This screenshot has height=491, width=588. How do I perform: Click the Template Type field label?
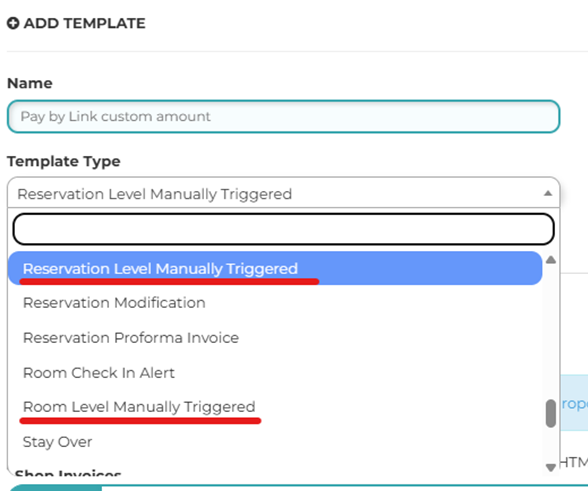(x=64, y=162)
